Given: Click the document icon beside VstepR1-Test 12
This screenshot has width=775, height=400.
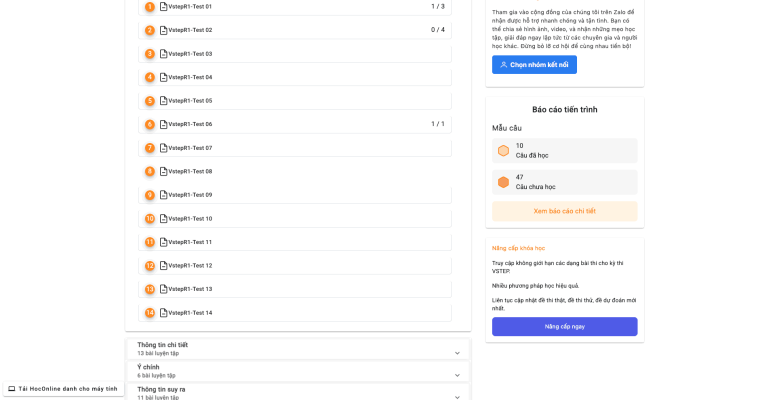Looking at the screenshot, I should [x=164, y=266].
